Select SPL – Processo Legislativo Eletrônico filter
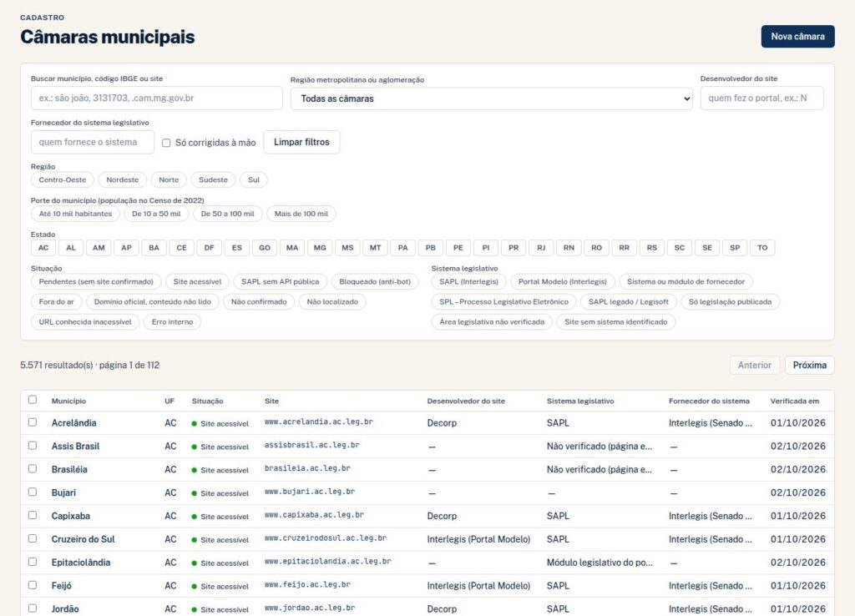855x616 pixels. pos(503,302)
